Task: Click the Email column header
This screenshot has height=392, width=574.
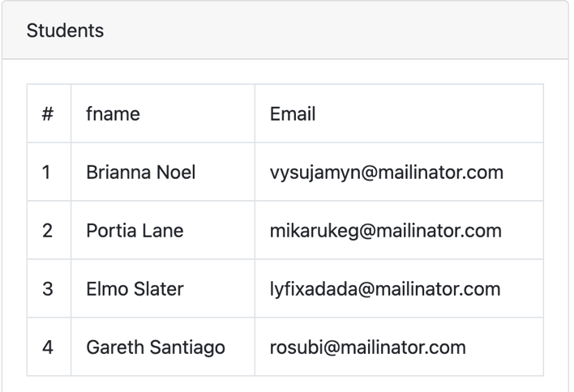Action: (399, 113)
